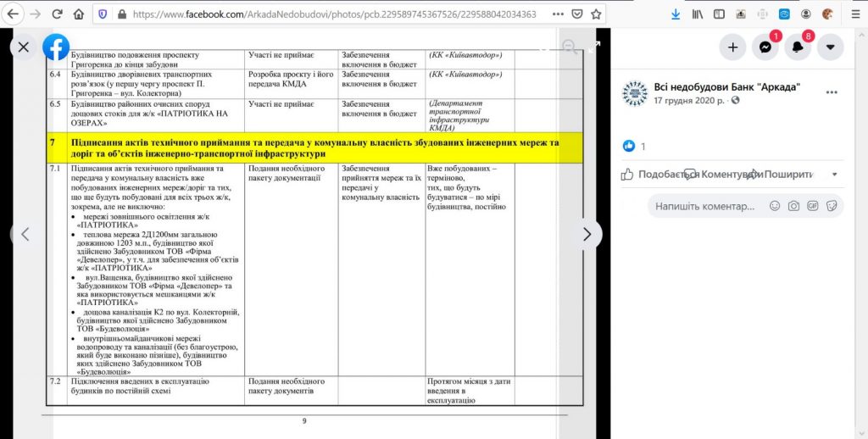Add a GIF to the comment
868x439 pixels.
[813, 206]
